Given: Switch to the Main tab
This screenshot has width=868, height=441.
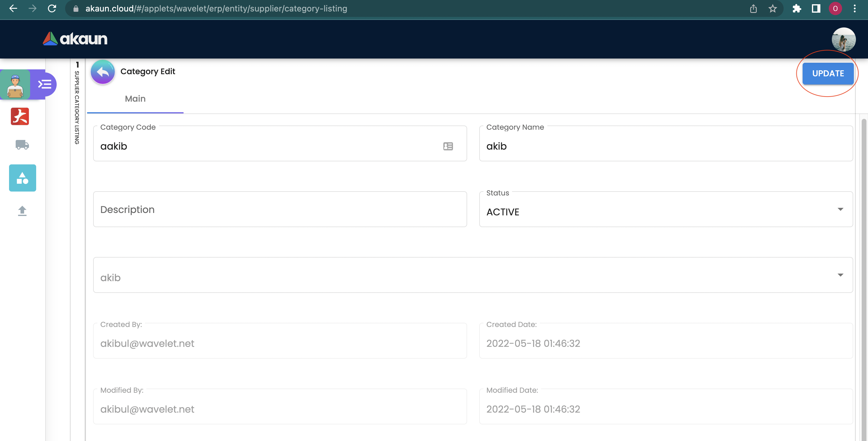Looking at the screenshot, I should (135, 99).
